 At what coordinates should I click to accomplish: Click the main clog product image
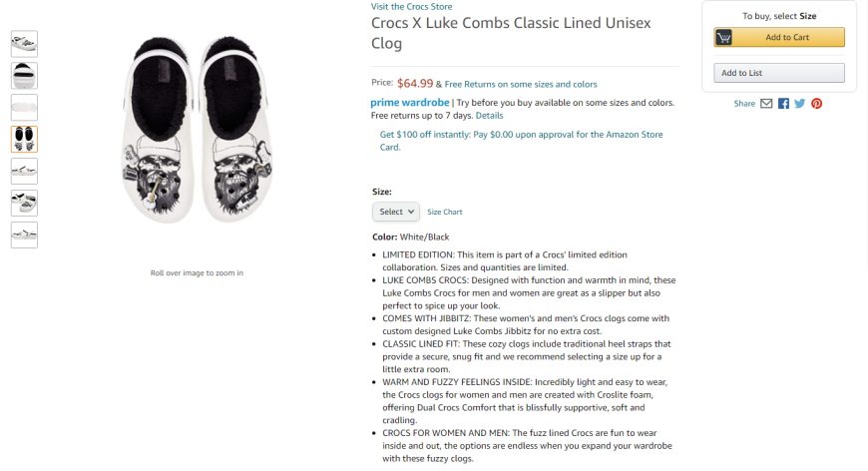tap(197, 130)
